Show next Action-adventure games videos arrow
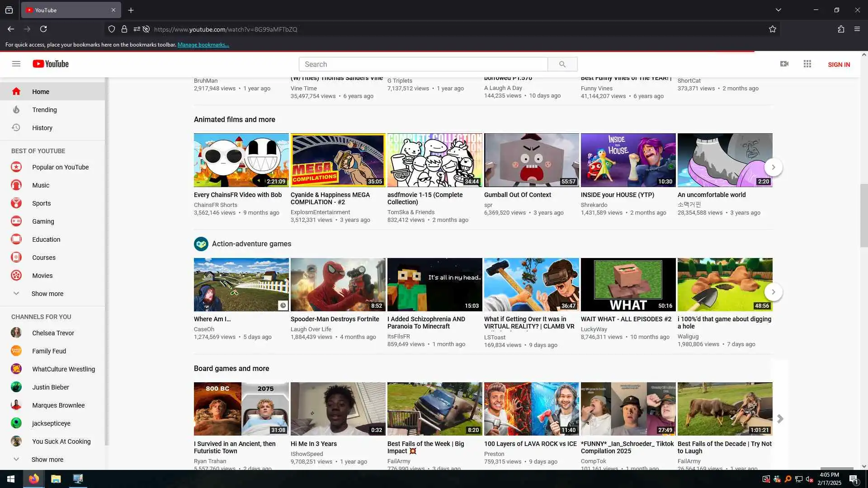 (773, 292)
